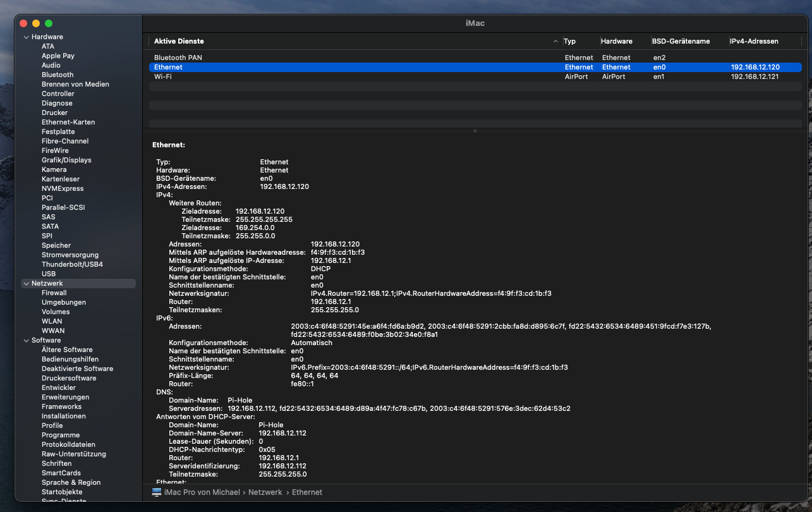Open Ältere Software in the sidebar
This screenshot has height=512, width=812.
pos(67,350)
